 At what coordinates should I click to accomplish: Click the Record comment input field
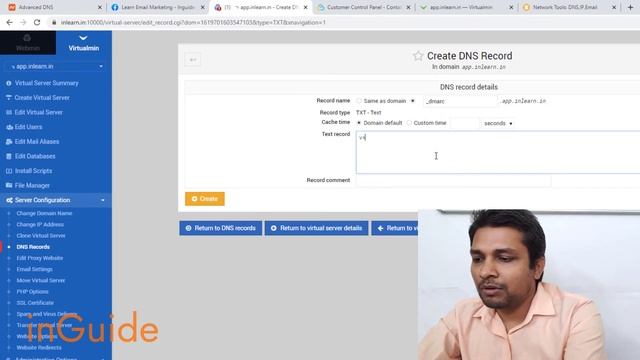[453, 180]
